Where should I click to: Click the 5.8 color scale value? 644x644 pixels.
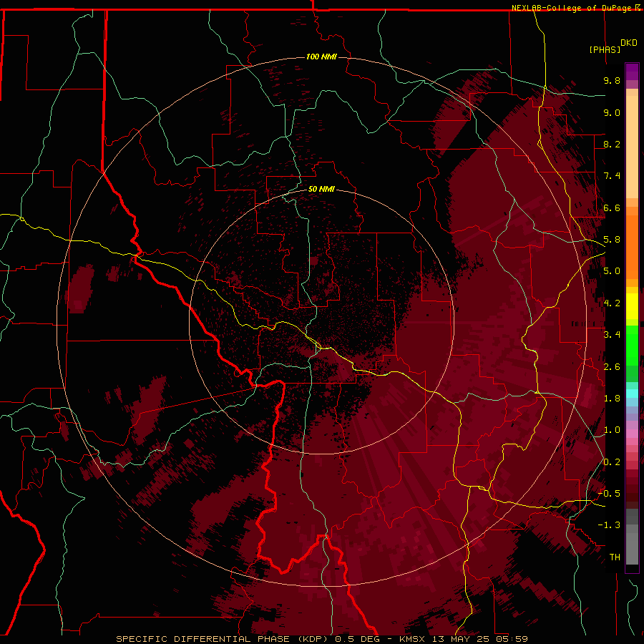tap(612, 240)
